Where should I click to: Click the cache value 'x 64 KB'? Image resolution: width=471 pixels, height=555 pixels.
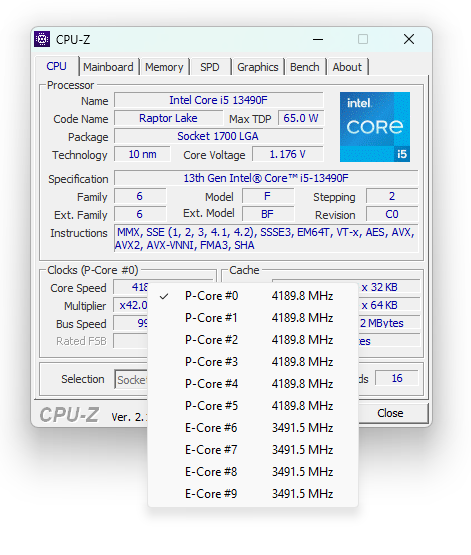pos(380,305)
